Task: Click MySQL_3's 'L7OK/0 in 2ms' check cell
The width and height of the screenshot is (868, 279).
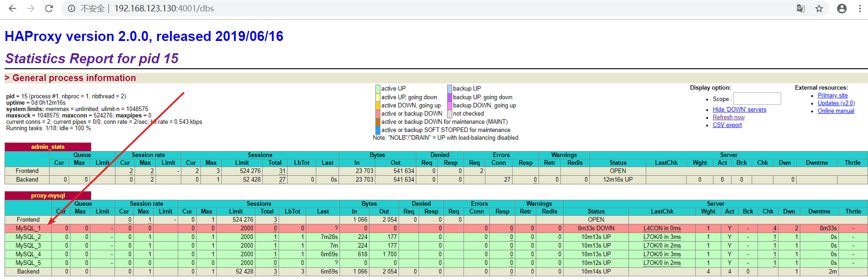Action: 662,246
